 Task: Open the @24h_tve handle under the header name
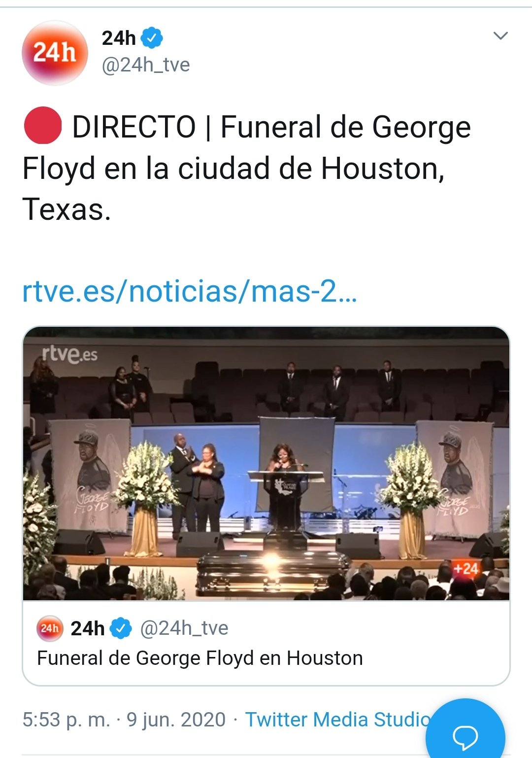pyautogui.click(x=146, y=65)
